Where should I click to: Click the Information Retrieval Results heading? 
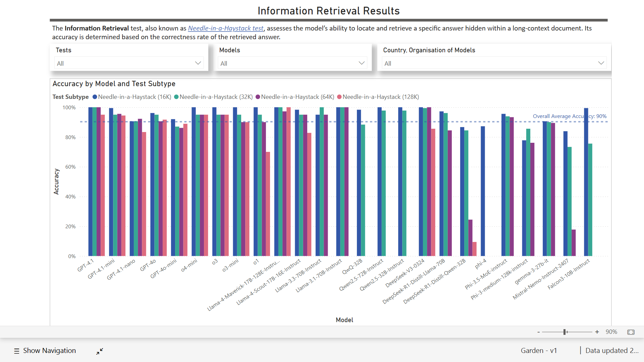coord(329,11)
